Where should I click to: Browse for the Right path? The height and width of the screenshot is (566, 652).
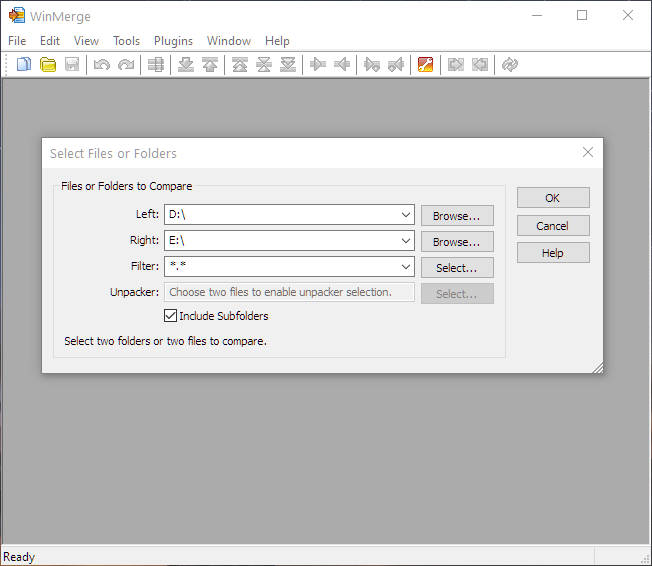click(457, 242)
